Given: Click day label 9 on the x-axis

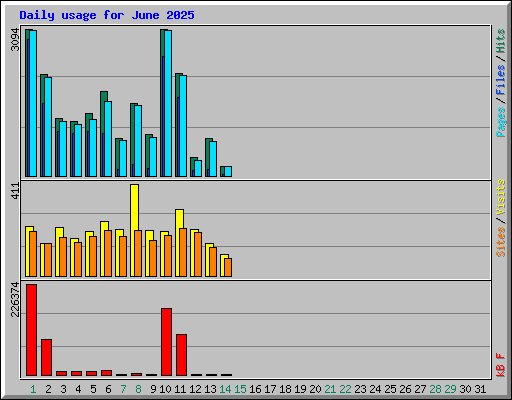Looking at the screenshot, I should point(153,389).
